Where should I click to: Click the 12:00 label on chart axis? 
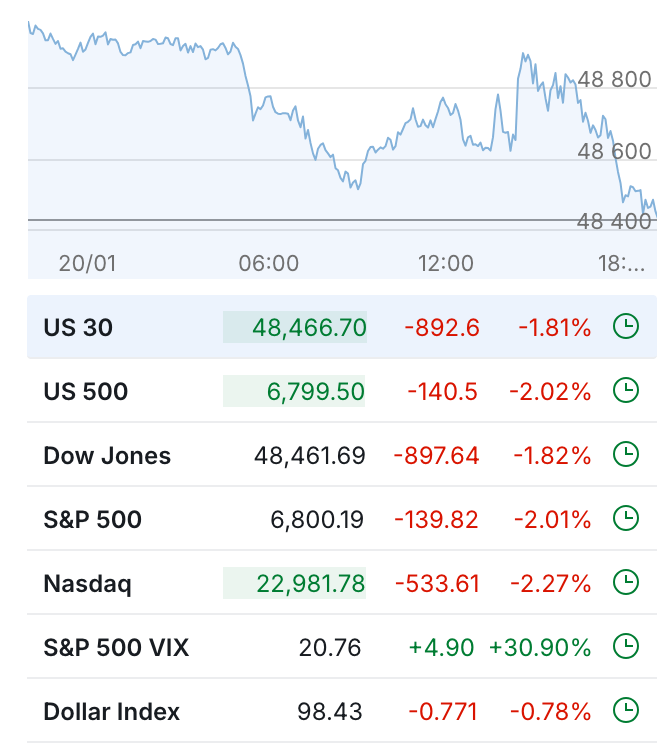[x=445, y=263]
